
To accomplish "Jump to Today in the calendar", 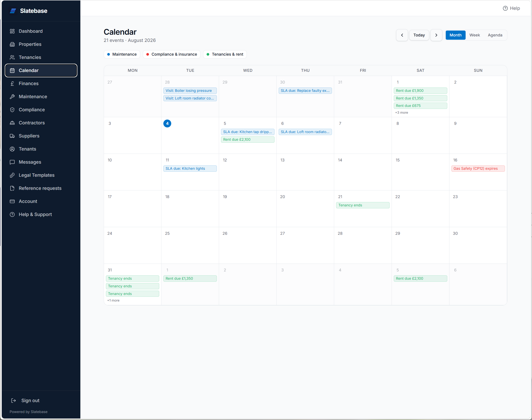I will pos(419,35).
